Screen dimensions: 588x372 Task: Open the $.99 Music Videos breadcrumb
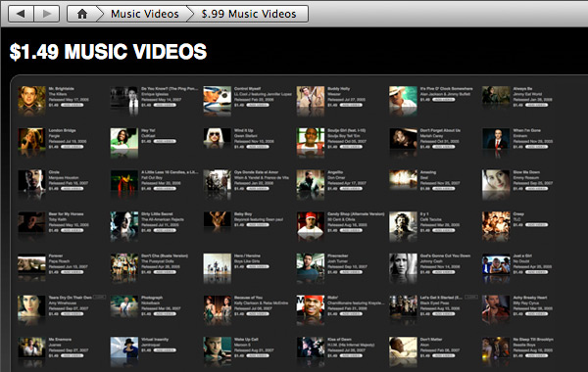(249, 14)
